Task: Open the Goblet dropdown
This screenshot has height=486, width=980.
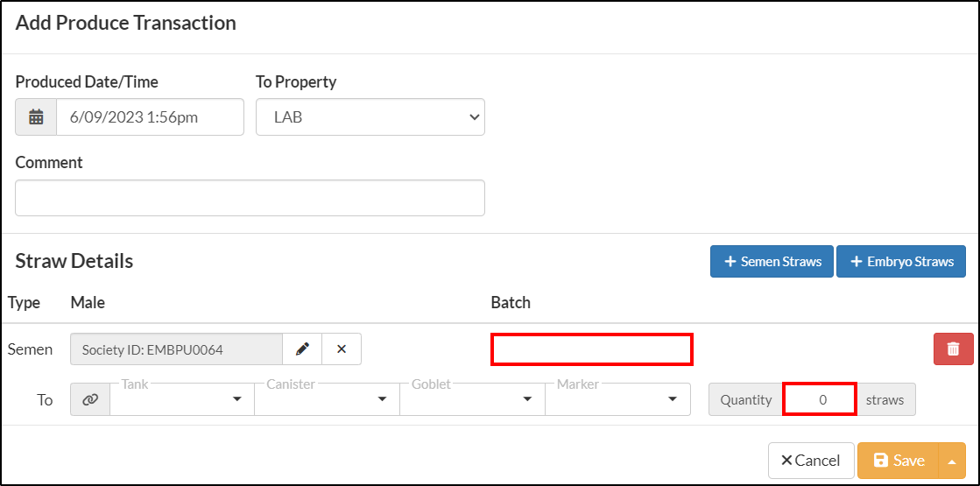Action: click(472, 399)
